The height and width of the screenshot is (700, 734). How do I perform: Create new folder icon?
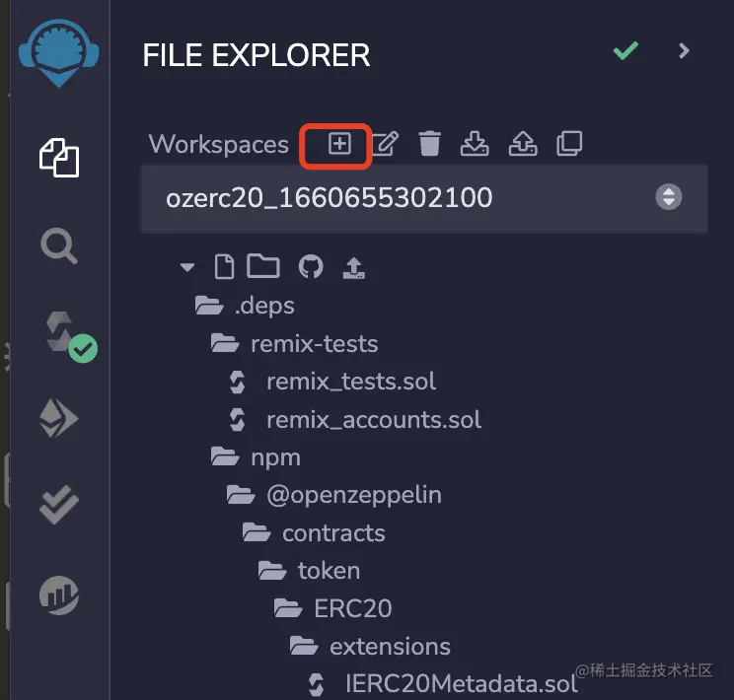click(263, 266)
